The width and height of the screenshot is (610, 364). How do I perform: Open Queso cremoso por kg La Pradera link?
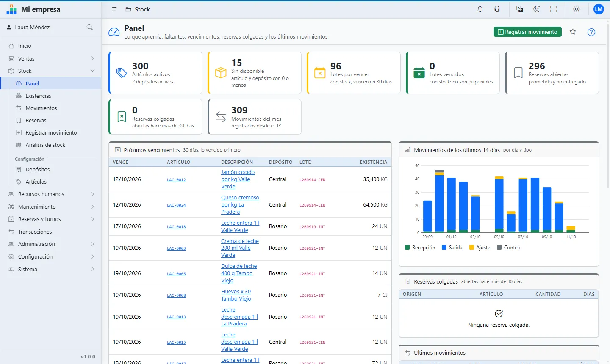coord(240,205)
